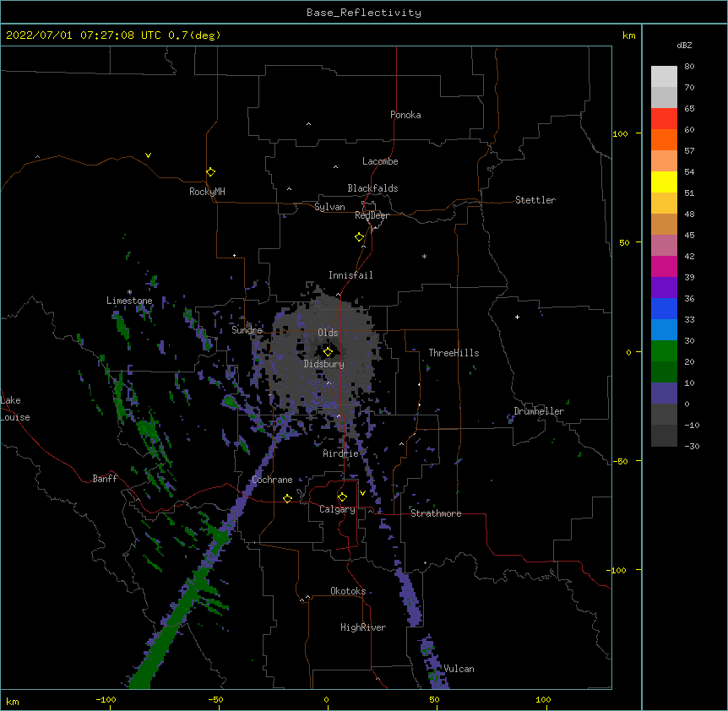The width and height of the screenshot is (728, 711).
Task: Click the yellow V marker east of Calgary
Action: (x=362, y=493)
